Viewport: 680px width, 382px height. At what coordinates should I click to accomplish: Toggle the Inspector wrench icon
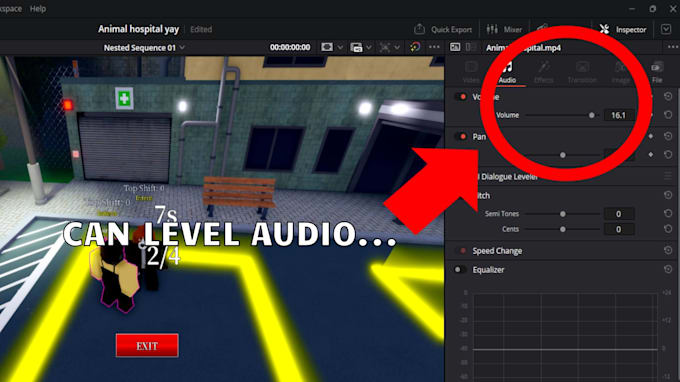604,29
